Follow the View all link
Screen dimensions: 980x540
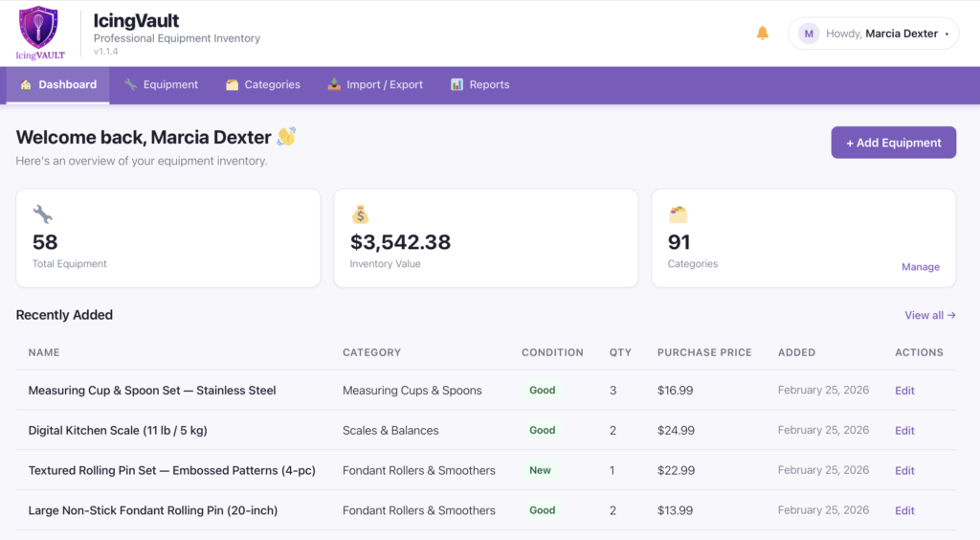pos(929,315)
